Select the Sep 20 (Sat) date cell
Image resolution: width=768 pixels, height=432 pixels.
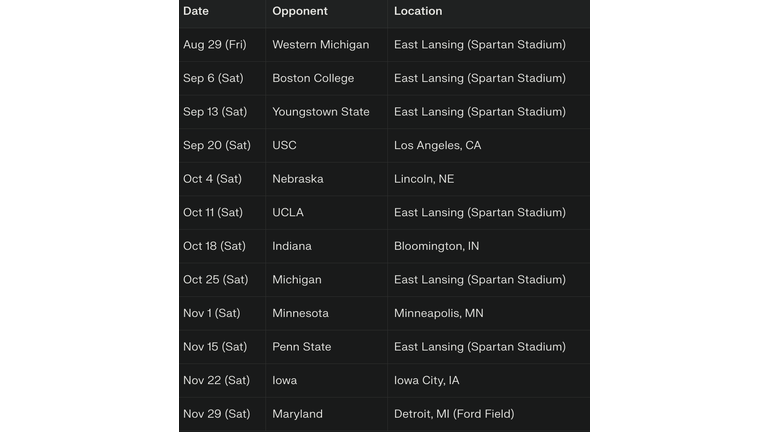pos(216,145)
